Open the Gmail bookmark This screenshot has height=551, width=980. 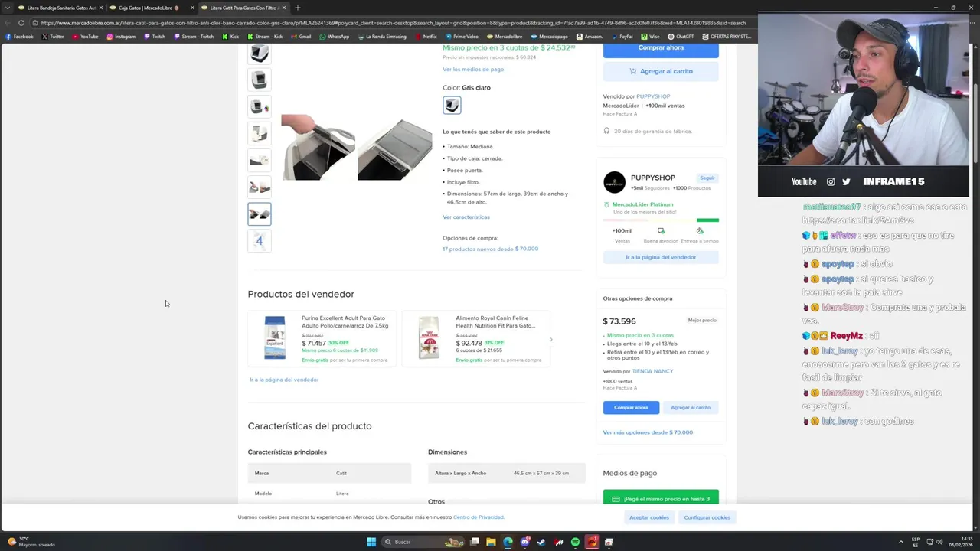(x=301, y=37)
